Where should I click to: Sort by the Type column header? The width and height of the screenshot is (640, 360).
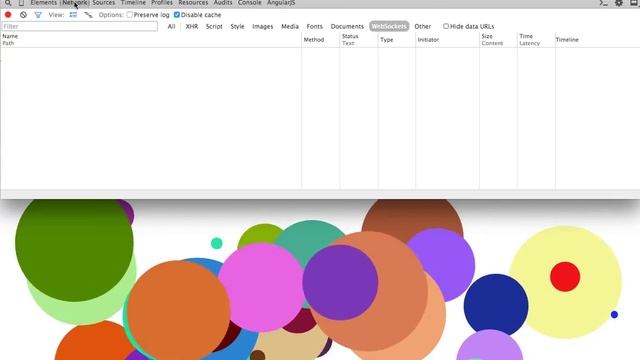[x=396, y=40]
